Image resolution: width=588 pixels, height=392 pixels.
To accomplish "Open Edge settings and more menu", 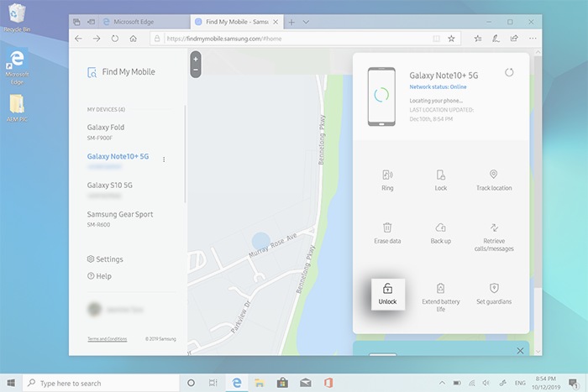I will pyautogui.click(x=533, y=39).
